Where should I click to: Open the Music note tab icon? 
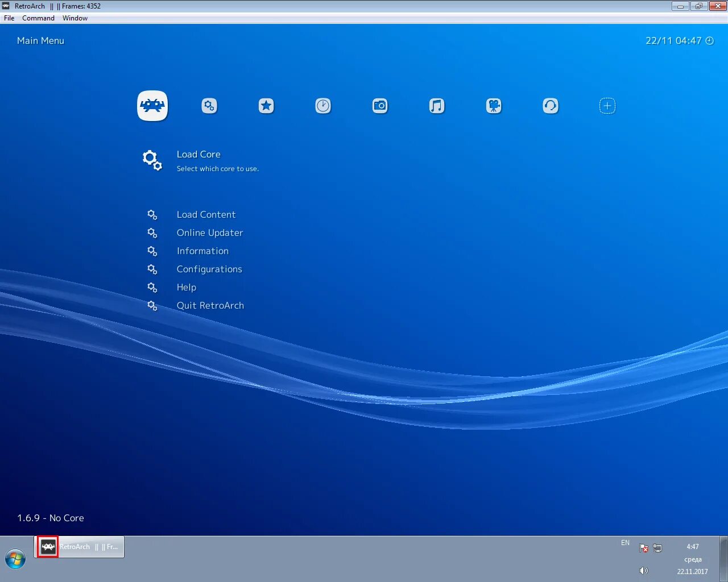437,106
